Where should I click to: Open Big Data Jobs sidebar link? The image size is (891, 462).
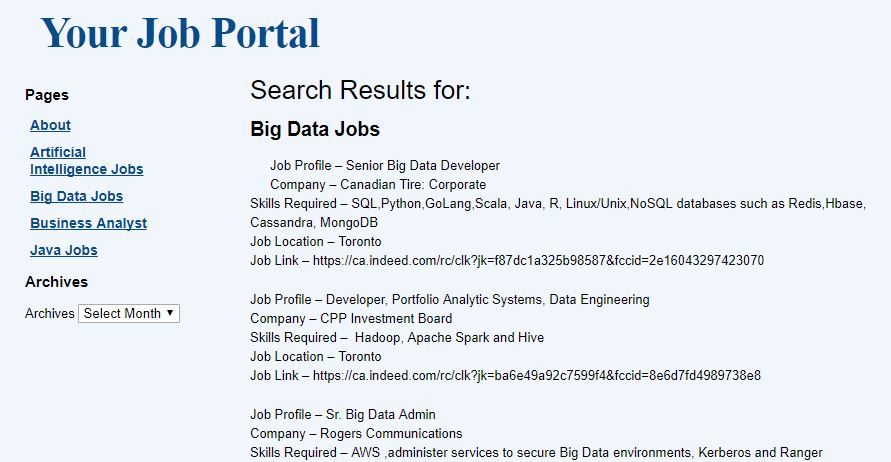click(76, 196)
